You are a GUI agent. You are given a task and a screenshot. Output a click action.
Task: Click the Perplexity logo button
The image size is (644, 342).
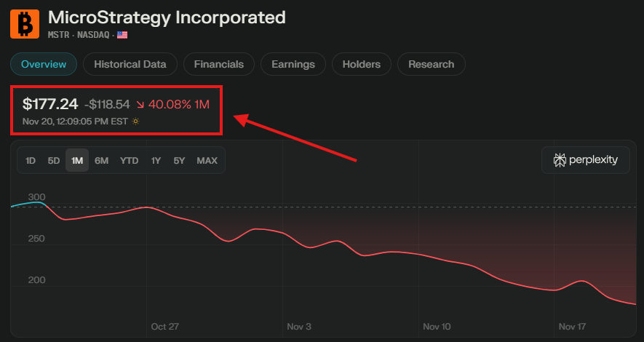(585, 160)
